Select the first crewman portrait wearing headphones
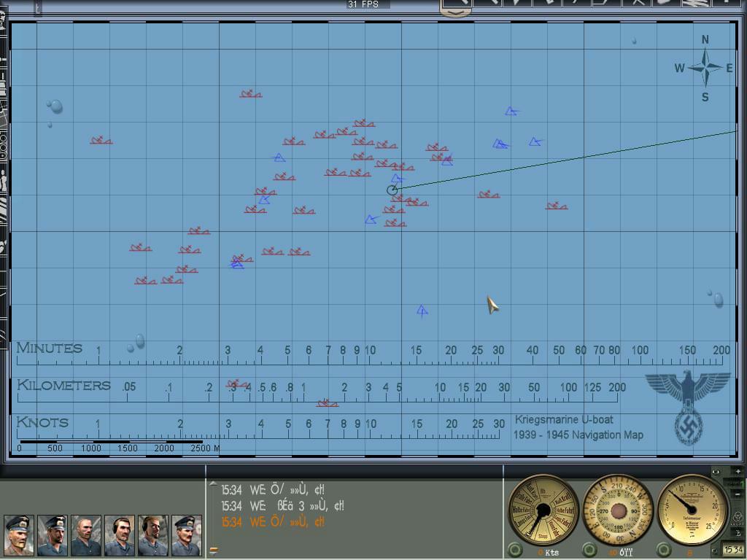747x560 pixels. pyautogui.click(x=120, y=535)
